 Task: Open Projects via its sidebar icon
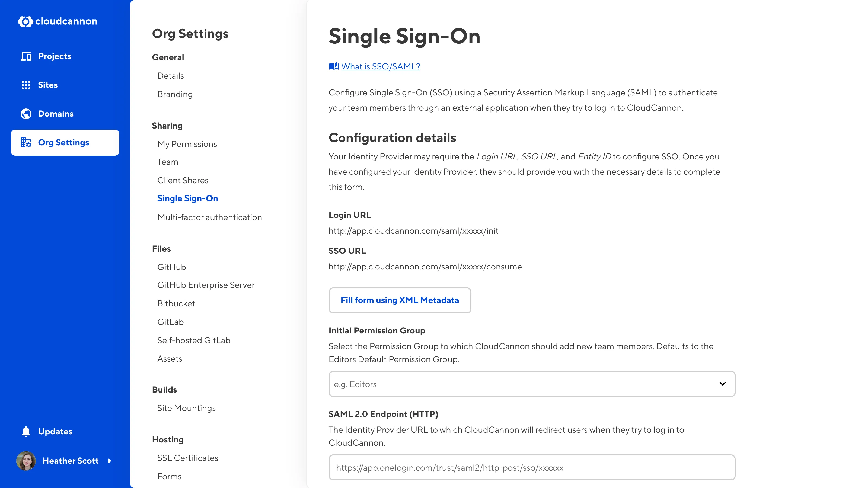click(26, 56)
